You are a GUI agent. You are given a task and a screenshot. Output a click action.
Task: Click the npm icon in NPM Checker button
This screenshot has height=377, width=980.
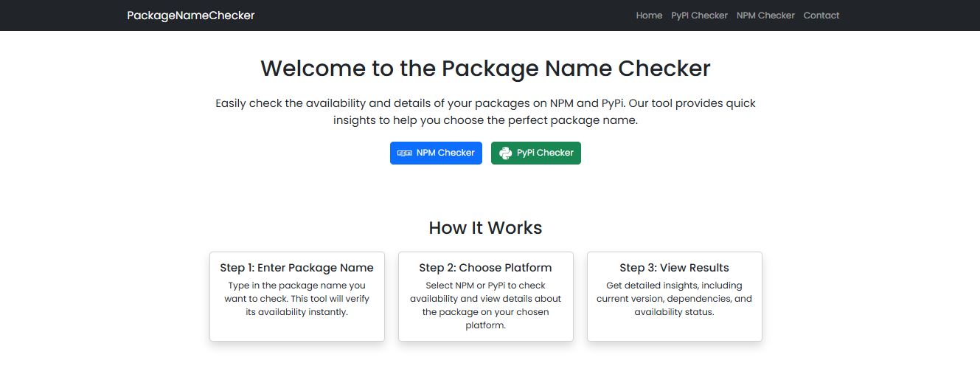[x=404, y=153]
